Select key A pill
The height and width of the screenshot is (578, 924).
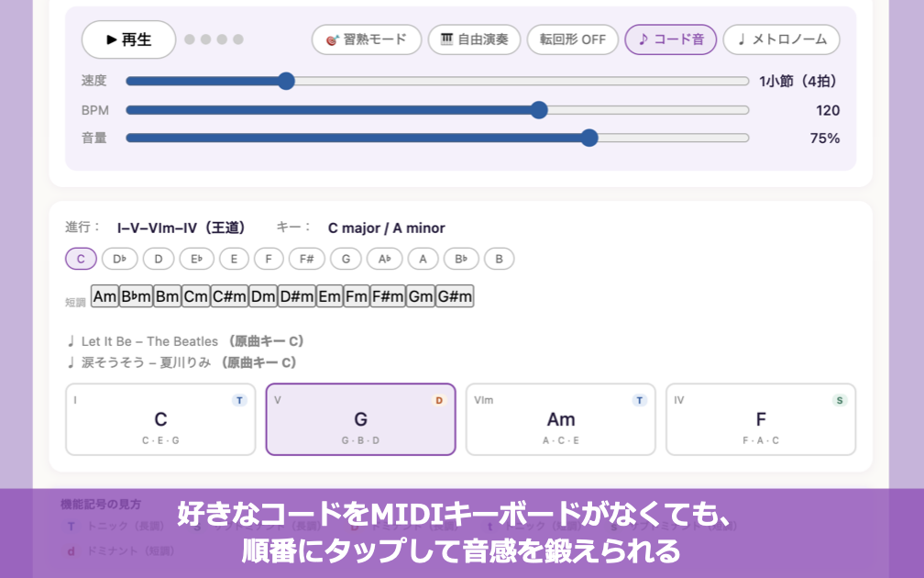click(423, 259)
